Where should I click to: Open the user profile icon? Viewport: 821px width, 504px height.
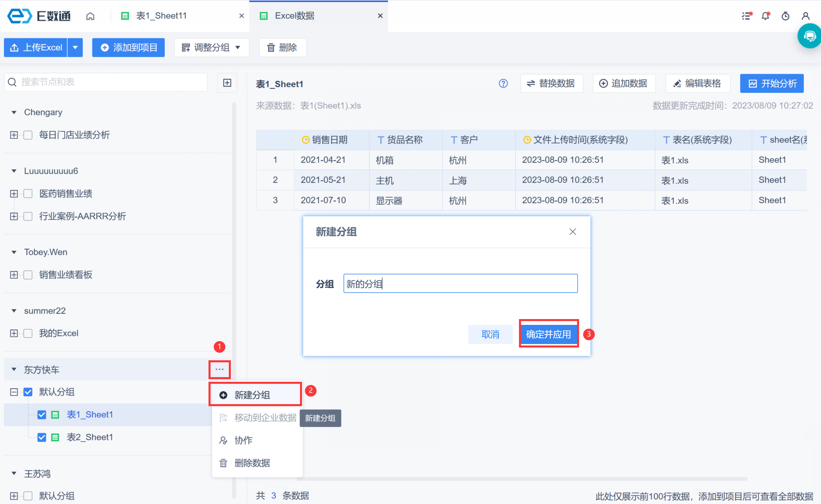805,16
